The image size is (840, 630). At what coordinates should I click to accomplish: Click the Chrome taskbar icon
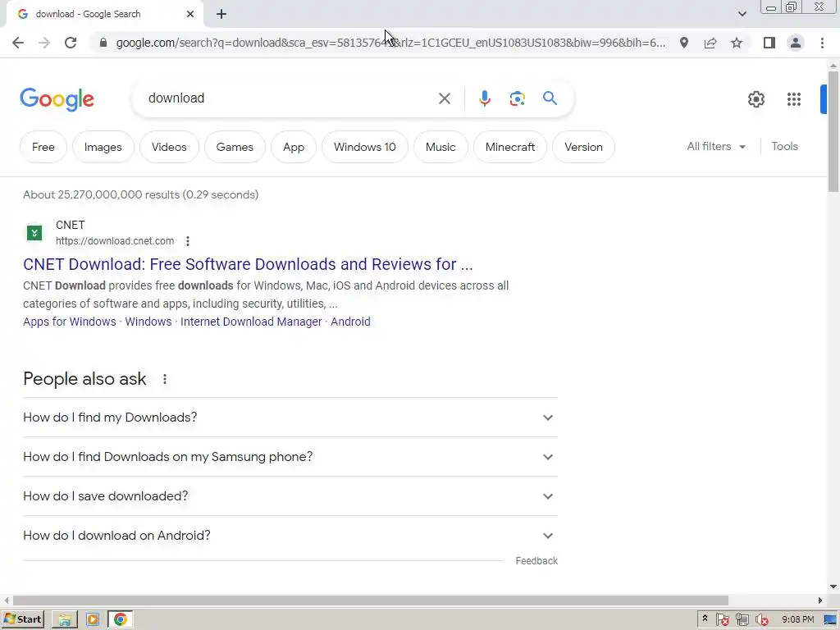tap(121, 620)
